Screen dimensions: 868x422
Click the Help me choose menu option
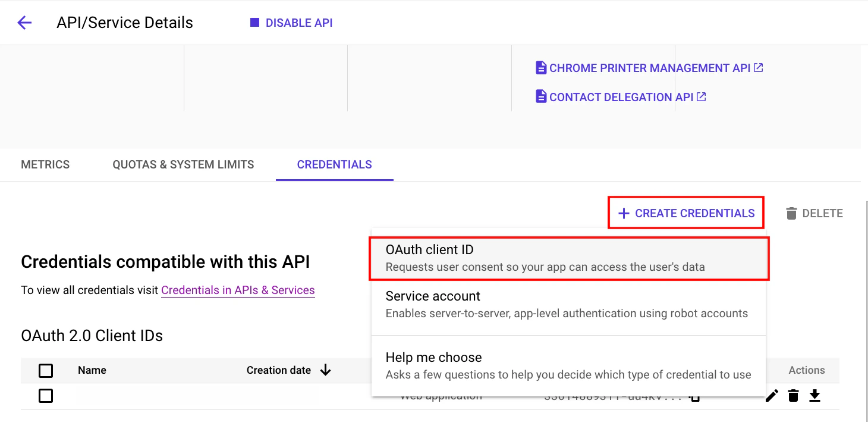click(568, 365)
